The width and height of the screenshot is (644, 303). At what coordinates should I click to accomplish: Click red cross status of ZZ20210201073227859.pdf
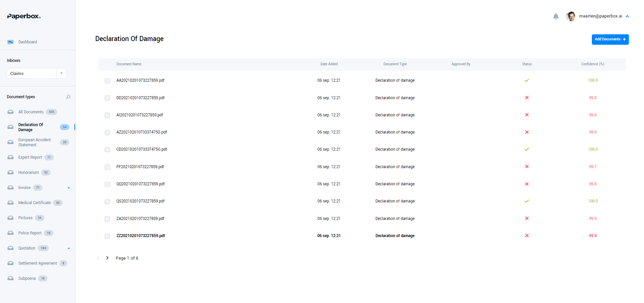click(x=527, y=235)
